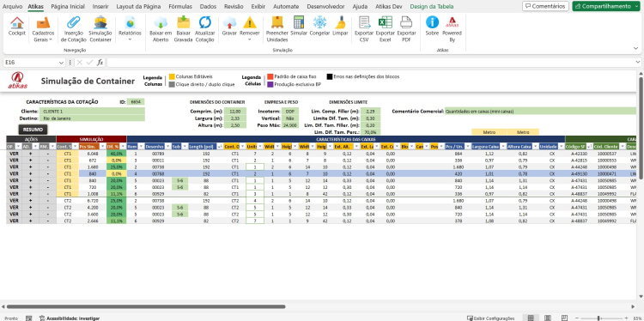Click the Congelar snowflake icon
The image size is (644, 321).
coord(319,22)
